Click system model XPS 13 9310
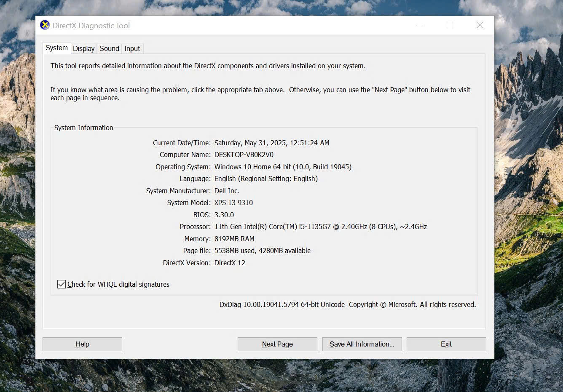The image size is (563, 392). point(233,203)
